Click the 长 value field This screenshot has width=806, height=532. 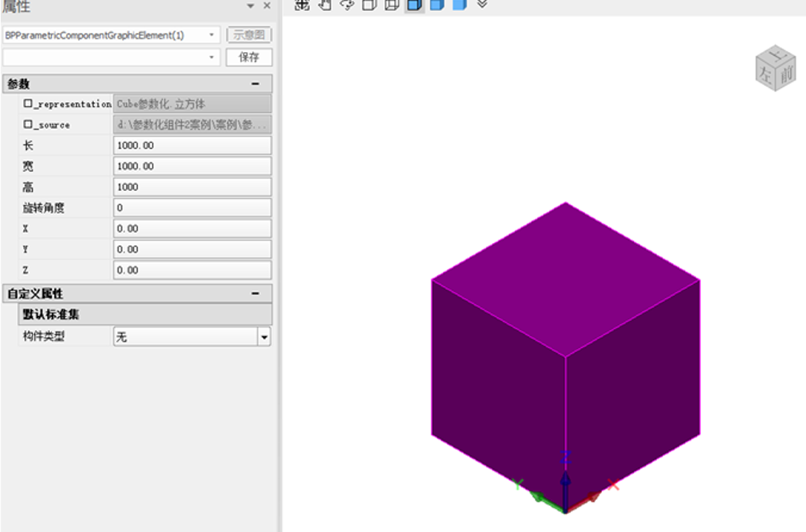point(192,145)
